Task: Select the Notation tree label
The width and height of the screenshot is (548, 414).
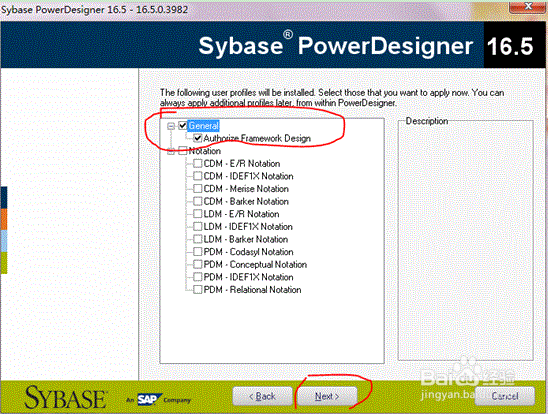Action: 205,151
